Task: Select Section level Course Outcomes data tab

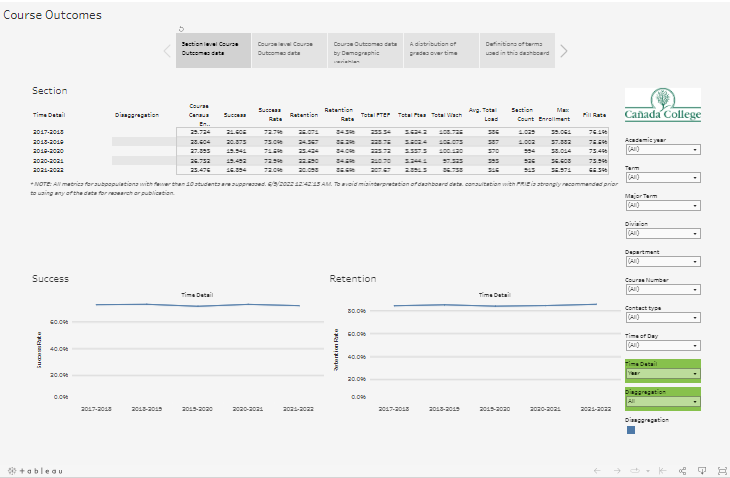Action: (213, 50)
